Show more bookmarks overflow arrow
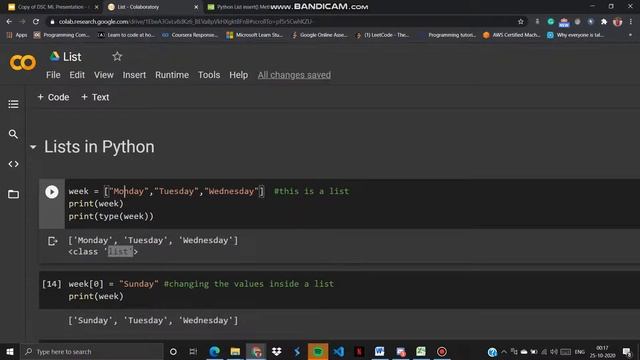Viewport: 640px width, 360px height. tap(630, 35)
